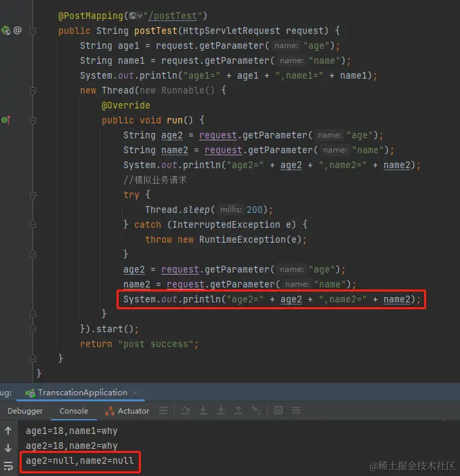Click the String age2 declaration line
This screenshot has width=460, height=476.
tap(253, 135)
